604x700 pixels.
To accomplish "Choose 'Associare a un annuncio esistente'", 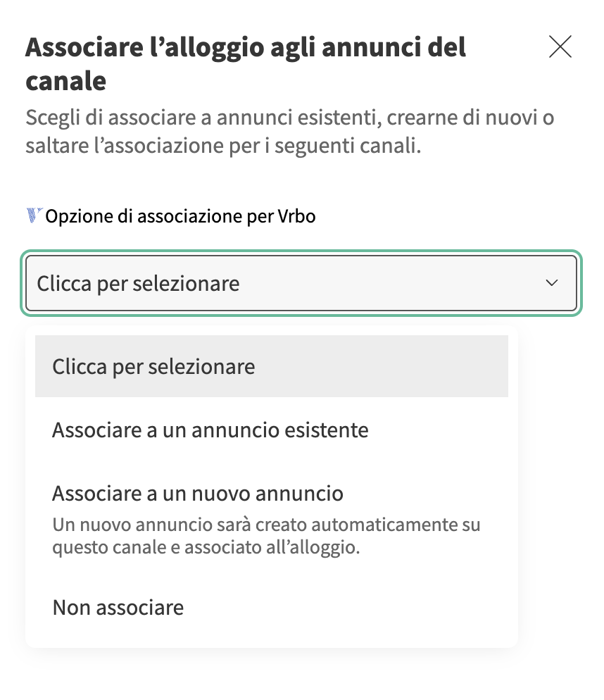I will (210, 430).
